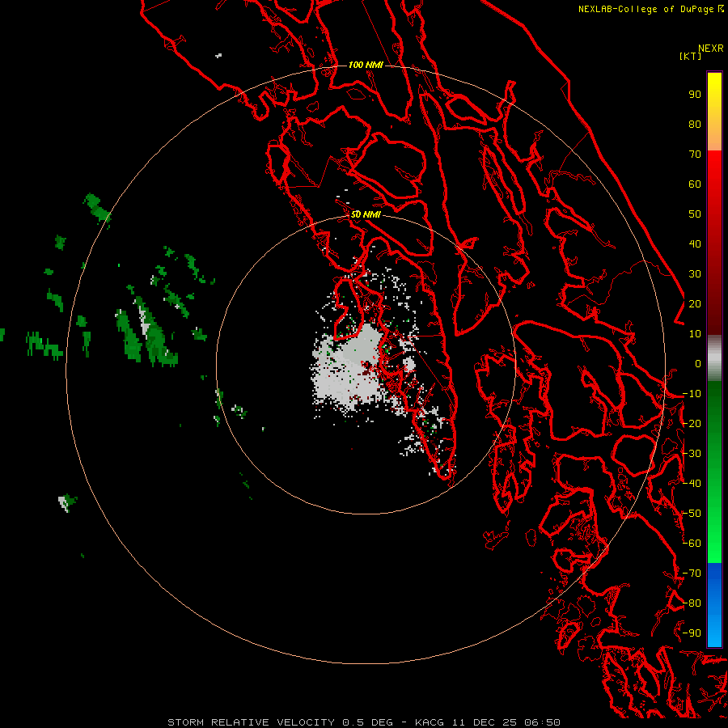
Task: Select the blue bottom segment of the velocity scale
Action: click(714, 605)
